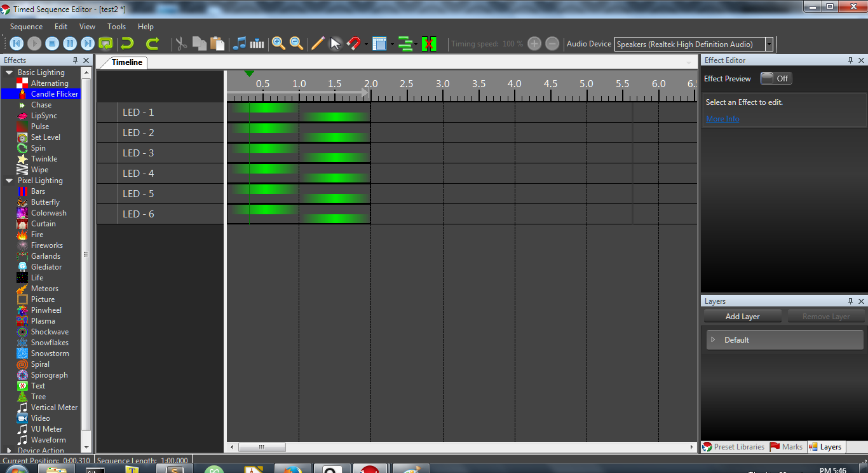Click the Undo arrow icon

pyautogui.click(x=128, y=44)
